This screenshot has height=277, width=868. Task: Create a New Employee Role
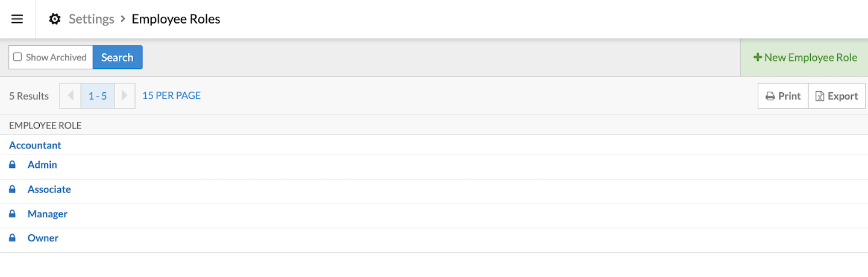[805, 57]
